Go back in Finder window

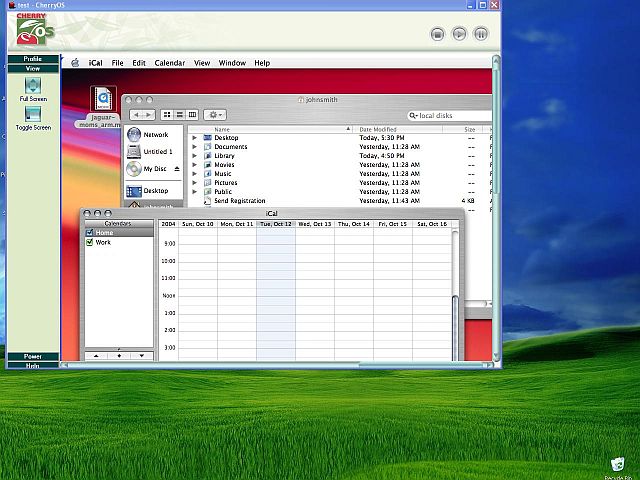click(x=136, y=115)
